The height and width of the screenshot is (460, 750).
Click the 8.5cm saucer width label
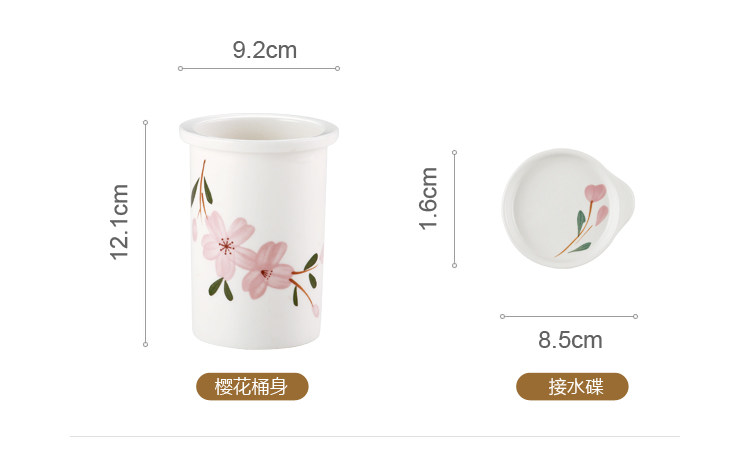570,340
